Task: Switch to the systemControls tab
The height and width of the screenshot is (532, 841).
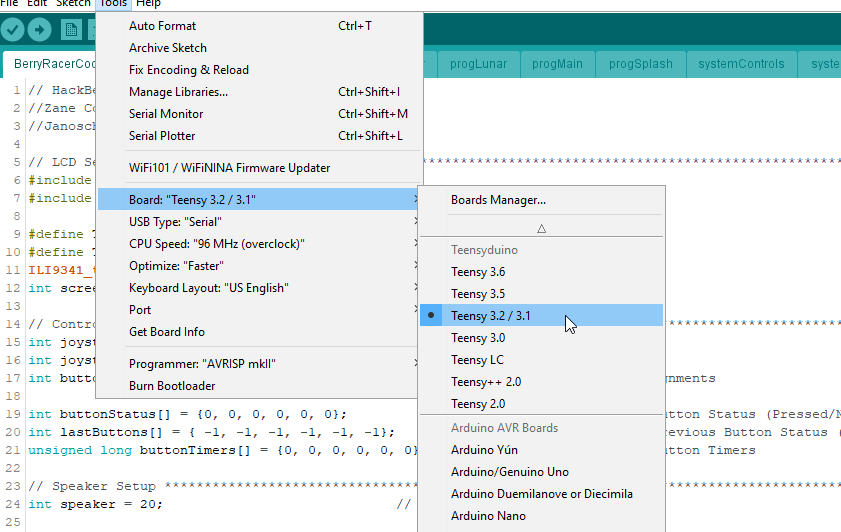Action: (741, 64)
